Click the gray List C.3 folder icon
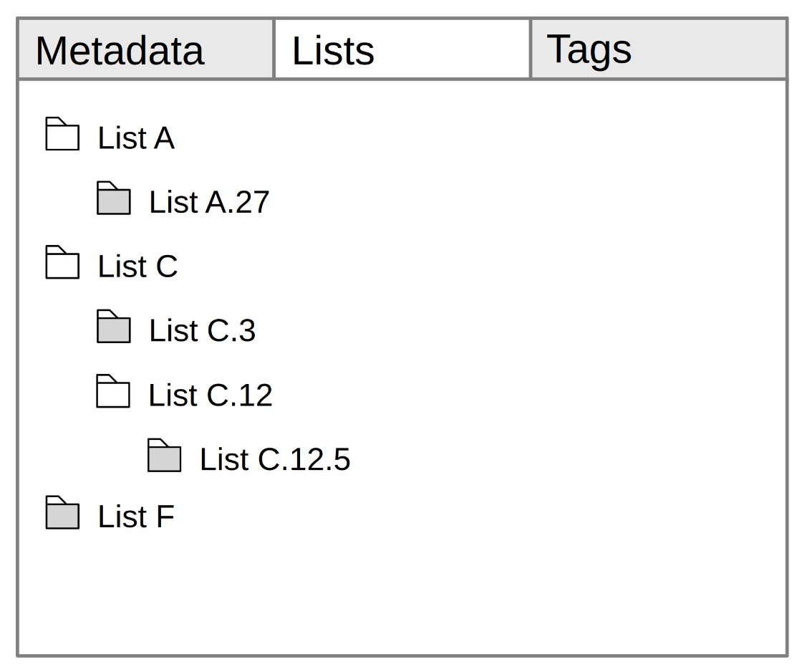 pos(114,327)
